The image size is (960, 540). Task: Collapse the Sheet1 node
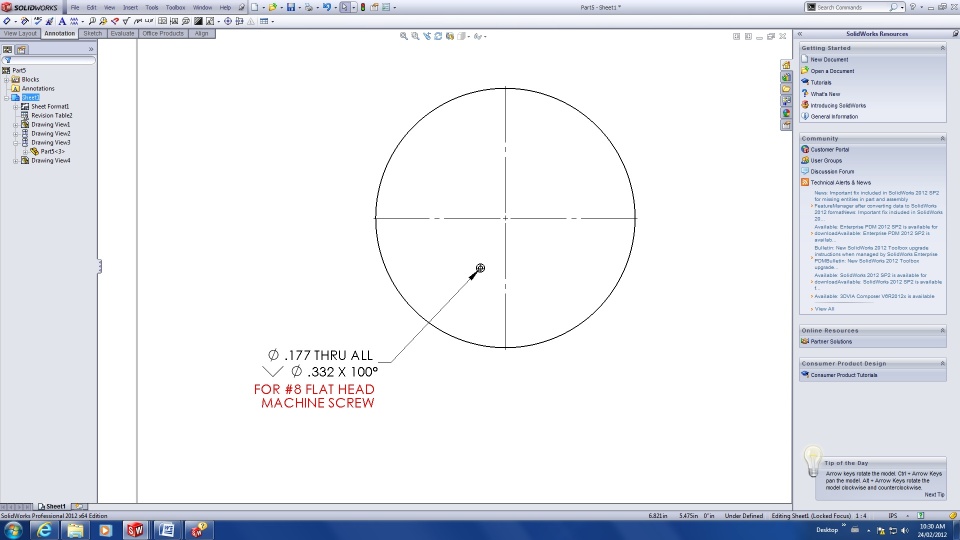pos(6,97)
